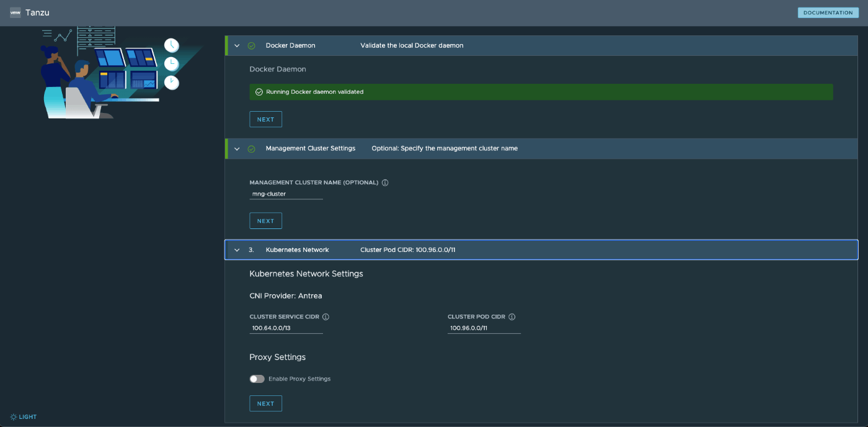The height and width of the screenshot is (427, 868).
Task: Click the 'Enable Proxy Settings' label
Action: coord(299,379)
